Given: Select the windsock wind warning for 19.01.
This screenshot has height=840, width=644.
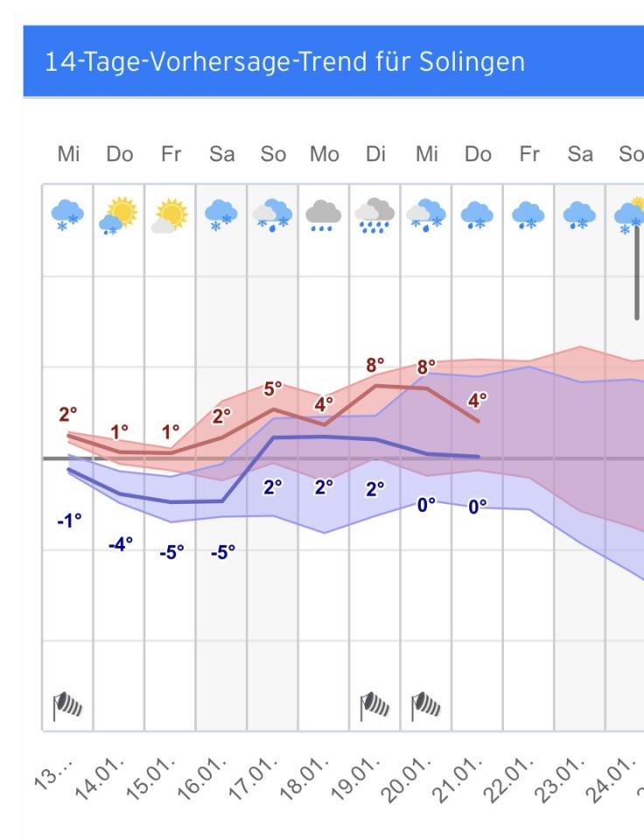Looking at the screenshot, I should (x=374, y=704).
